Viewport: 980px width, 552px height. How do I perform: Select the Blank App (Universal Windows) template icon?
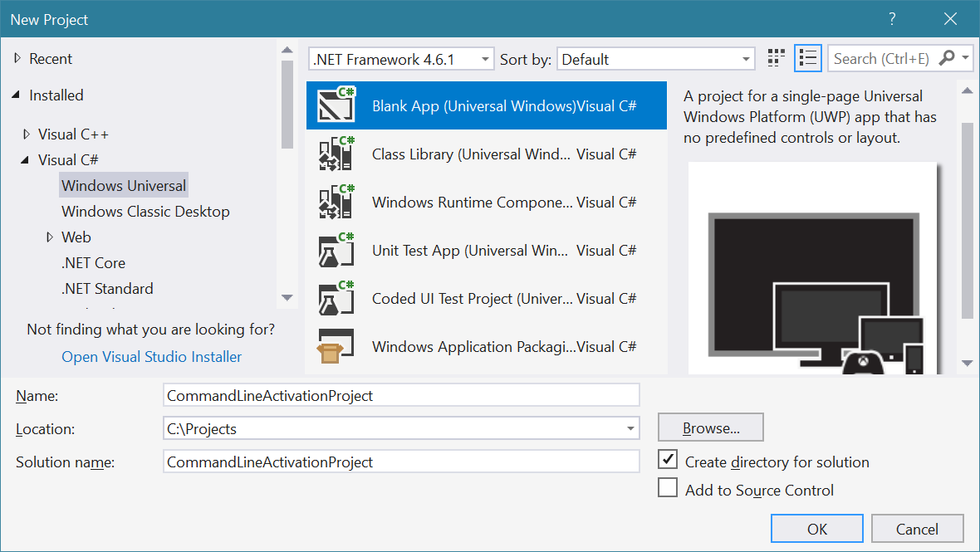[x=336, y=105]
